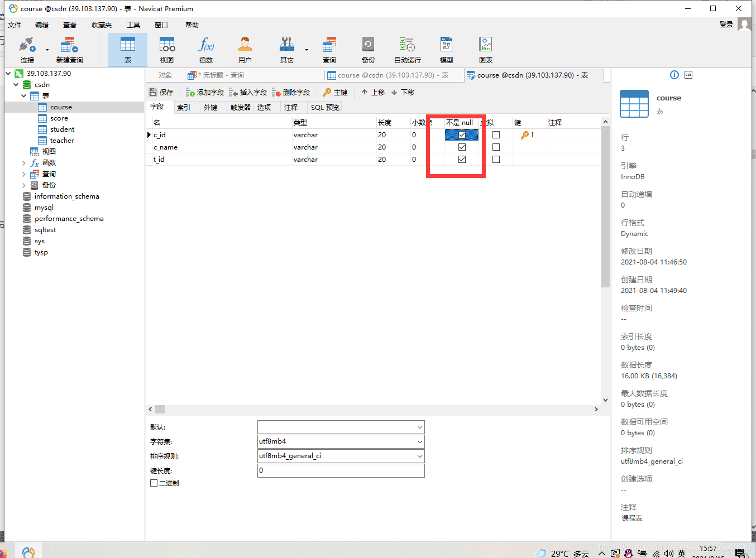Switch to the SQL 预览 tab

pyautogui.click(x=325, y=108)
